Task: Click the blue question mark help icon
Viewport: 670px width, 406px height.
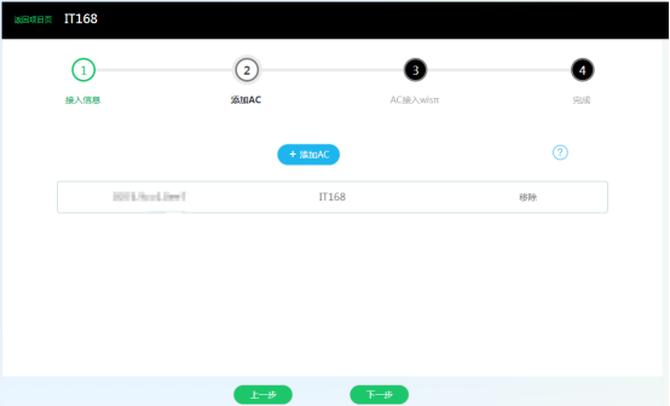Action: pyautogui.click(x=560, y=153)
